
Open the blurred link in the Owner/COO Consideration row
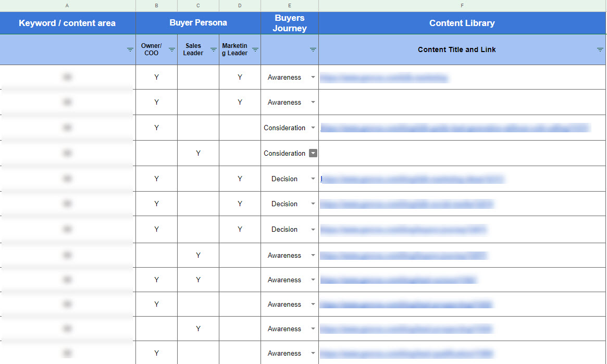pyautogui.click(x=455, y=128)
